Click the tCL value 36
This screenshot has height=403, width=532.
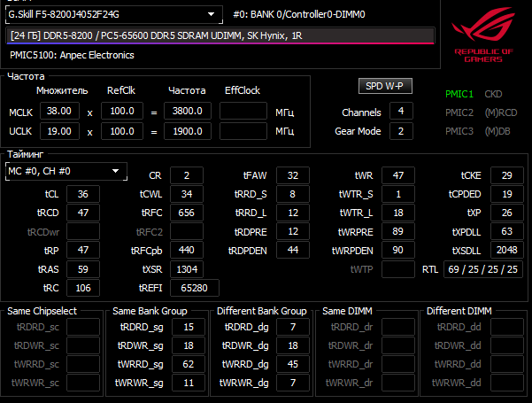click(83, 194)
